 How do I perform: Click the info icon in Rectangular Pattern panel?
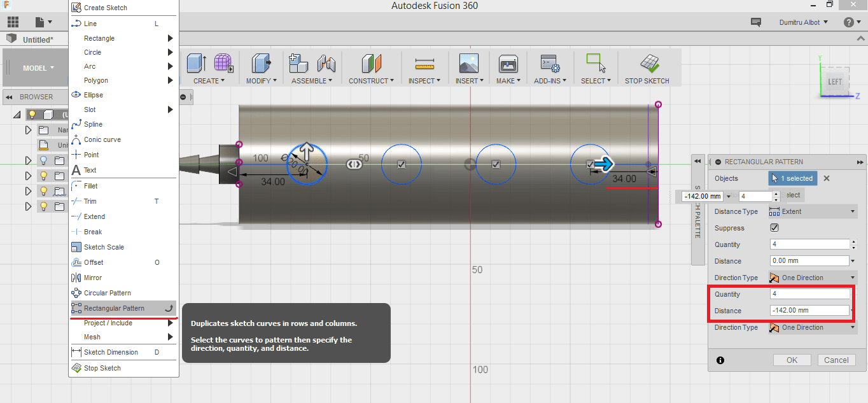(x=720, y=360)
